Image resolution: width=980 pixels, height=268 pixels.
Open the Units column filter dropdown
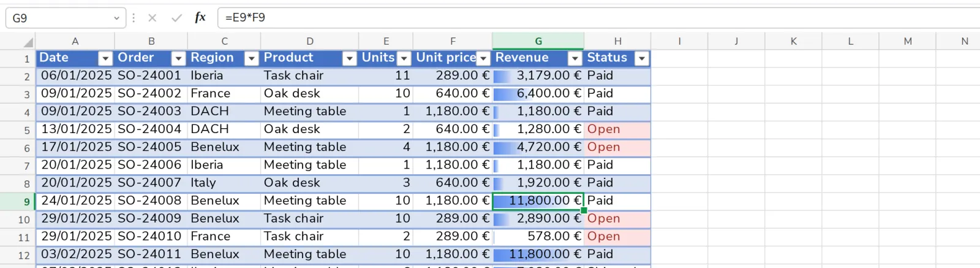click(x=404, y=58)
